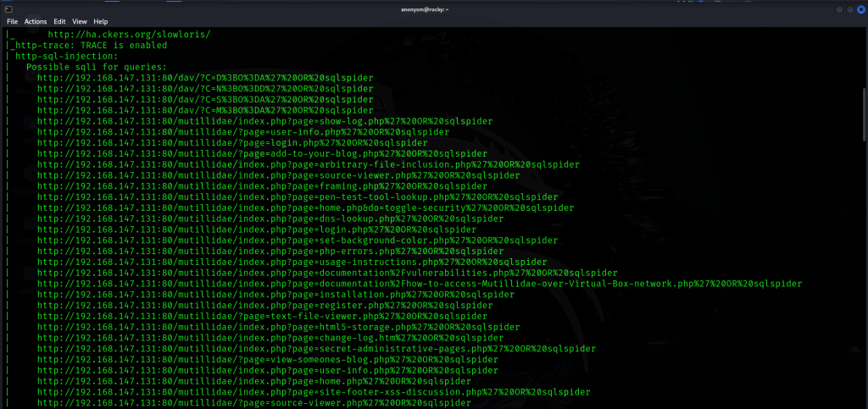This screenshot has height=409, width=868.
Task: Minimize the terminal window
Action: click(x=840, y=9)
